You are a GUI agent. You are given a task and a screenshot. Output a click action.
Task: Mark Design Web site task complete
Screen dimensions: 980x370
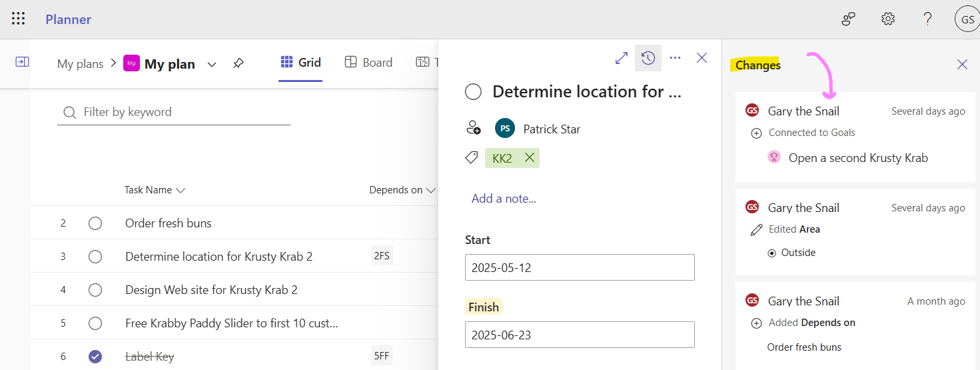pos(95,290)
